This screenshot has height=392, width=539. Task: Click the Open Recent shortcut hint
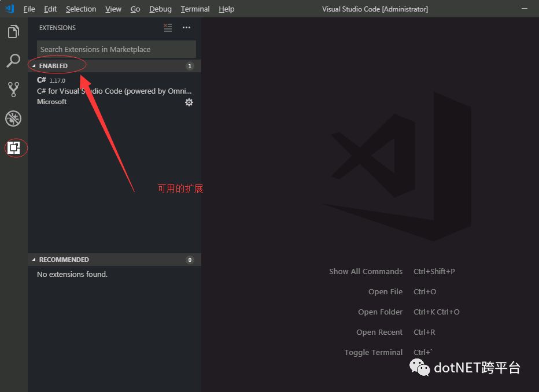tap(396, 332)
